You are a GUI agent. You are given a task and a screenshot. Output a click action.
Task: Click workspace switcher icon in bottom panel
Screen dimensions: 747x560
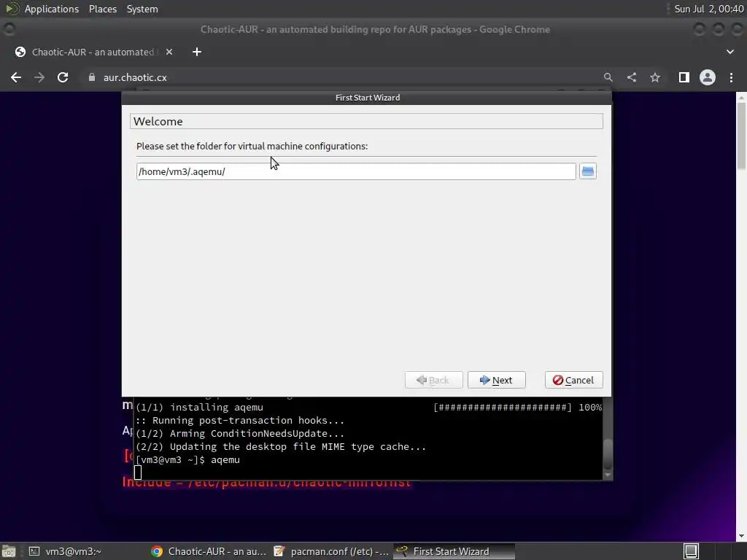(x=691, y=551)
